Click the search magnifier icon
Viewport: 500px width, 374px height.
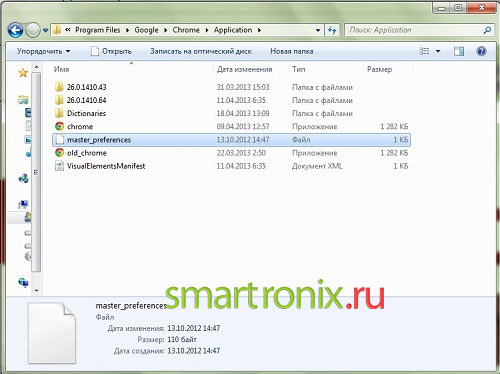click(x=487, y=30)
